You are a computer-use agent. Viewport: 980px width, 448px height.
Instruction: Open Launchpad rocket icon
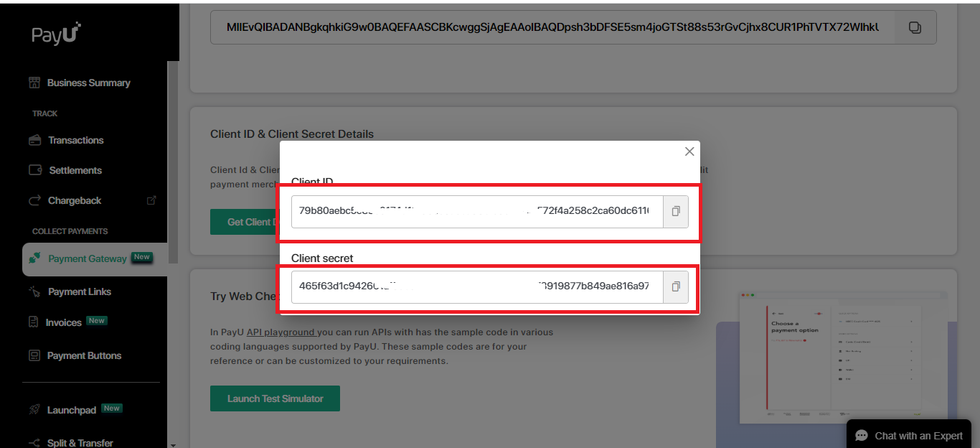coord(34,410)
